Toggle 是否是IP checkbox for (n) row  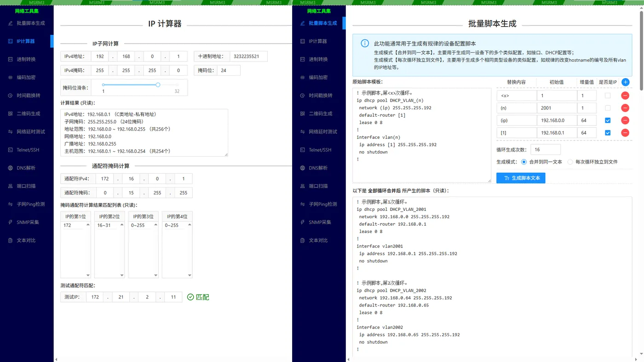608,108
